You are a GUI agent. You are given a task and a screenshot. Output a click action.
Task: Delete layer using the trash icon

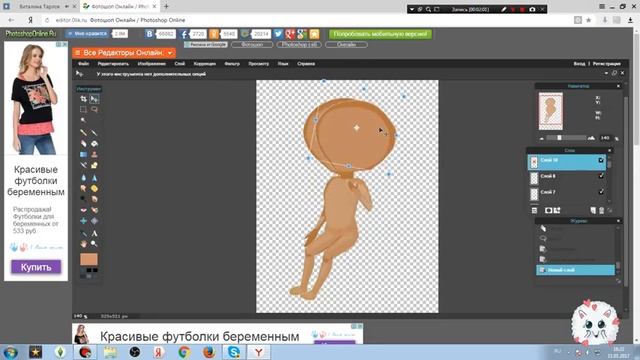pos(601,210)
